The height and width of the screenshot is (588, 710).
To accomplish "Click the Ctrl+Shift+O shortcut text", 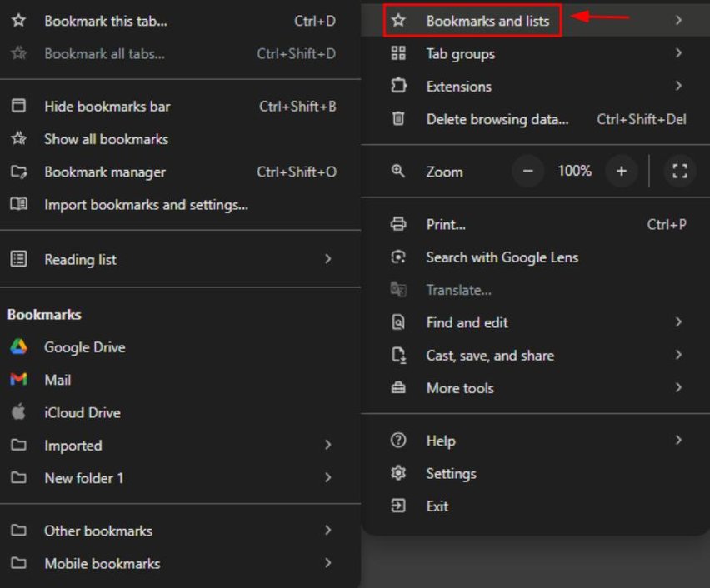I will tap(297, 172).
